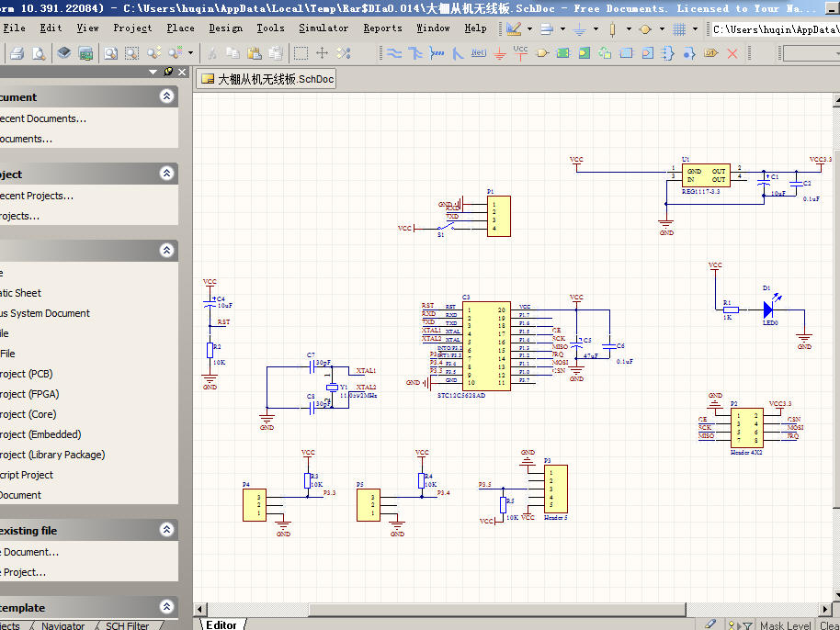Click the System Document link
The image size is (840, 630).
45,313
